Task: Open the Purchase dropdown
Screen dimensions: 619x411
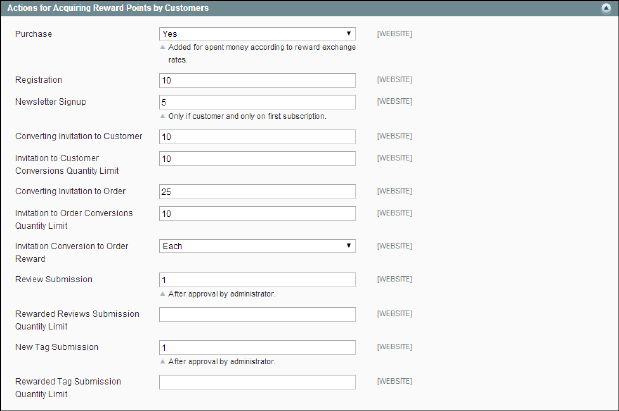Action: coord(257,34)
